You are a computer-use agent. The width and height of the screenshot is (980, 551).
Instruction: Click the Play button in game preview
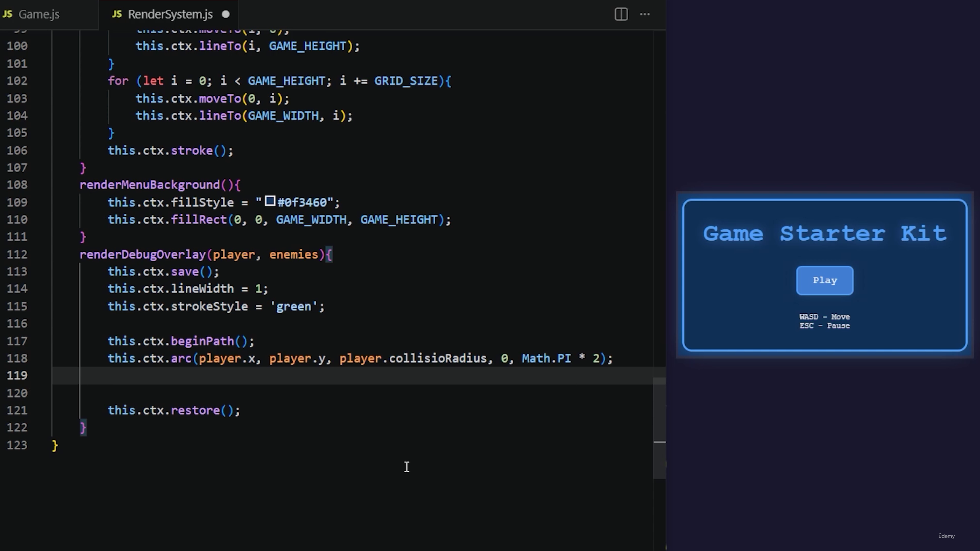(825, 280)
